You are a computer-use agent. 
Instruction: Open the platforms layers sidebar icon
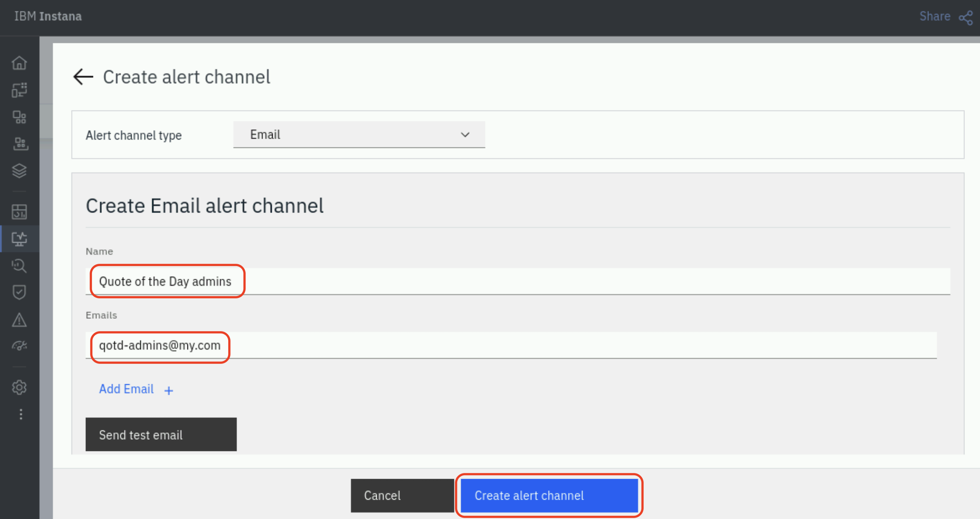pos(19,171)
